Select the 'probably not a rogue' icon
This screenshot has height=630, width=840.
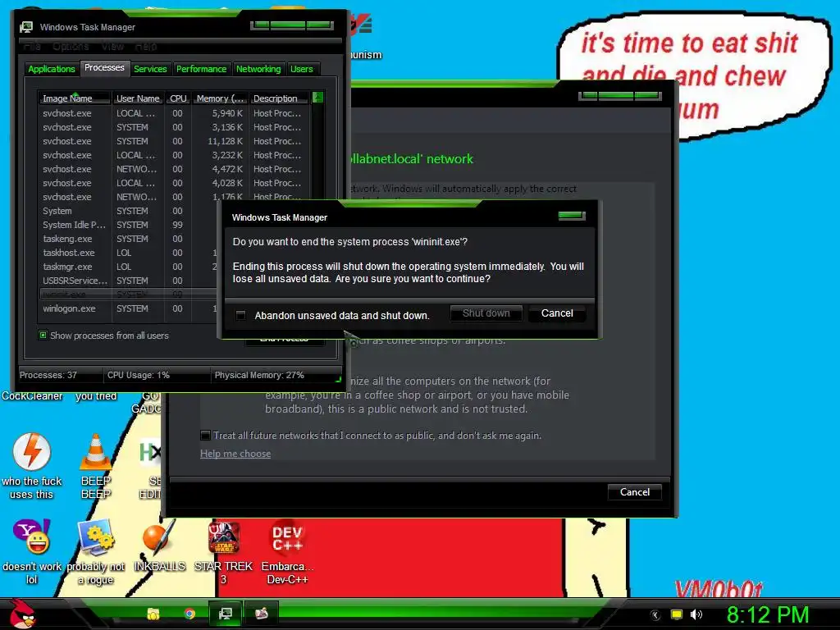point(96,552)
